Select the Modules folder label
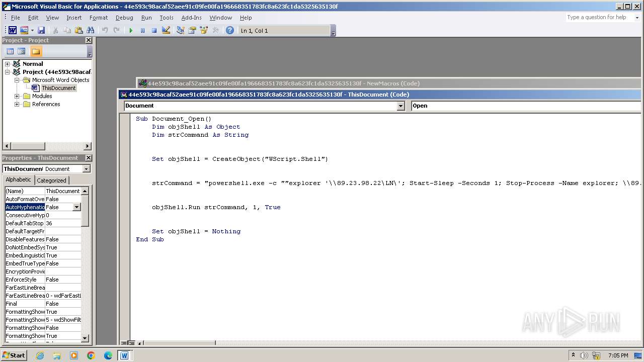This screenshot has width=644, height=362. click(x=42, y=96)
